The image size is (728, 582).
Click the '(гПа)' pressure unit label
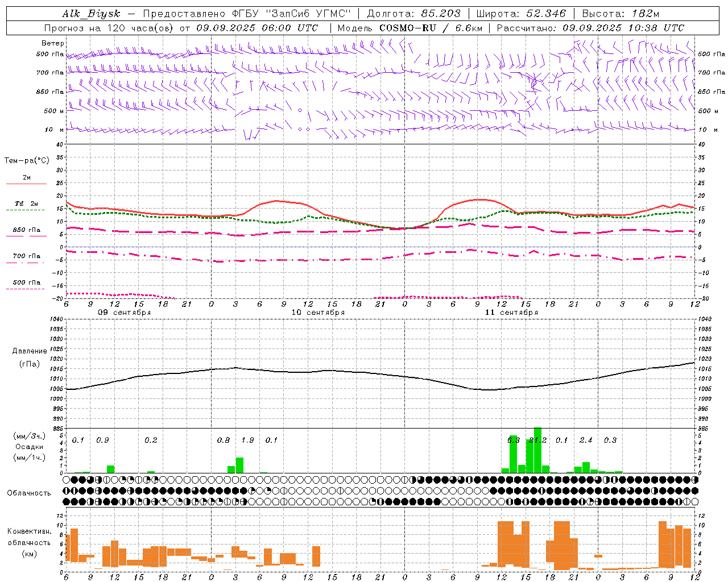click(x=30, y=364)
